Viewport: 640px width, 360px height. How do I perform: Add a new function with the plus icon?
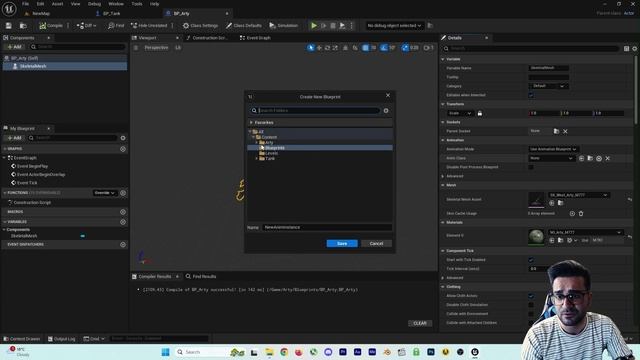tap(123, 193)
